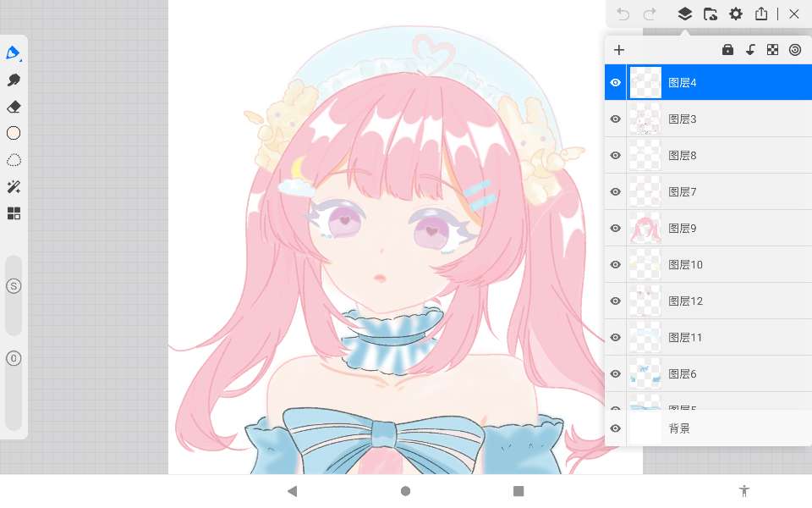Open the share export icon
Viewport: 812px width, 508px height.
pos(761,14)
